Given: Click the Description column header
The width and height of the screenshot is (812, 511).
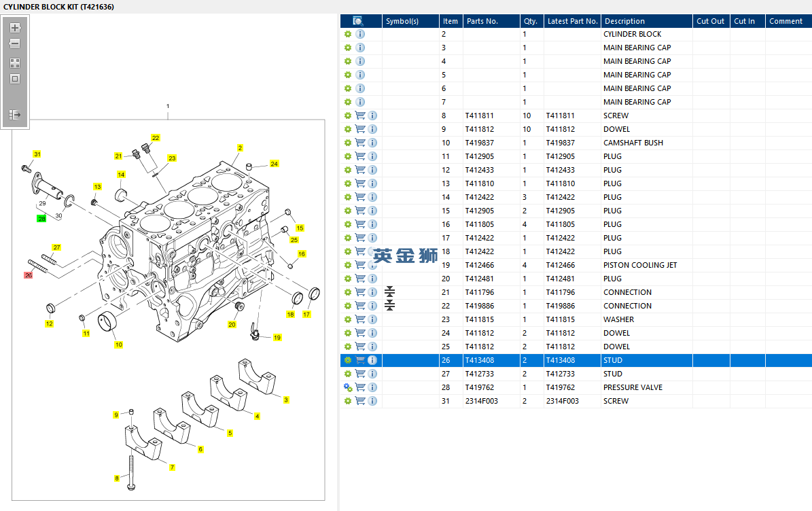Looking at the screenshot, I should point(624,21).
